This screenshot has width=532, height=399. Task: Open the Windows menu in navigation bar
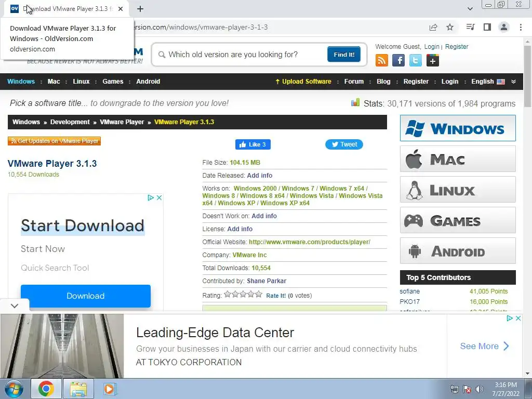(x=21, y=82)
